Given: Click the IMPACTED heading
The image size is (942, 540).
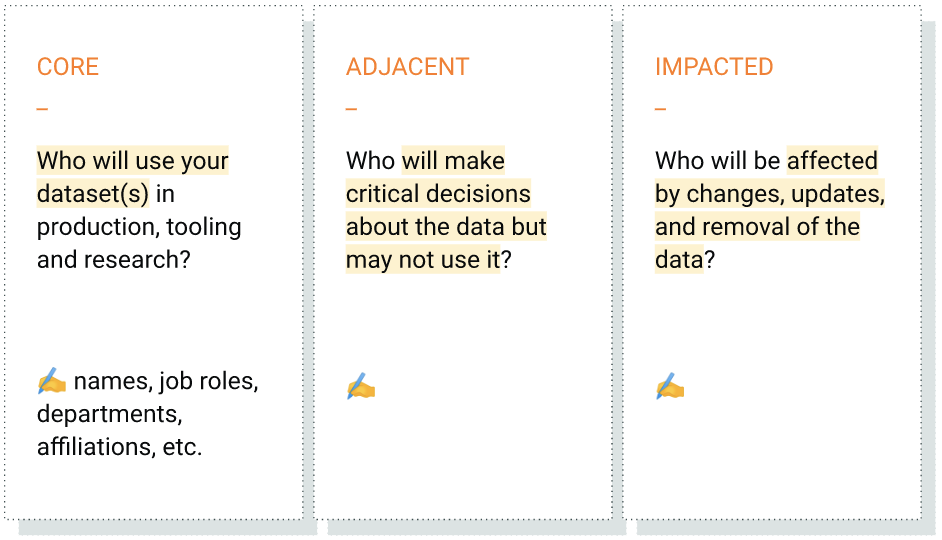Looking at the screenshot, I should point(714,67).
